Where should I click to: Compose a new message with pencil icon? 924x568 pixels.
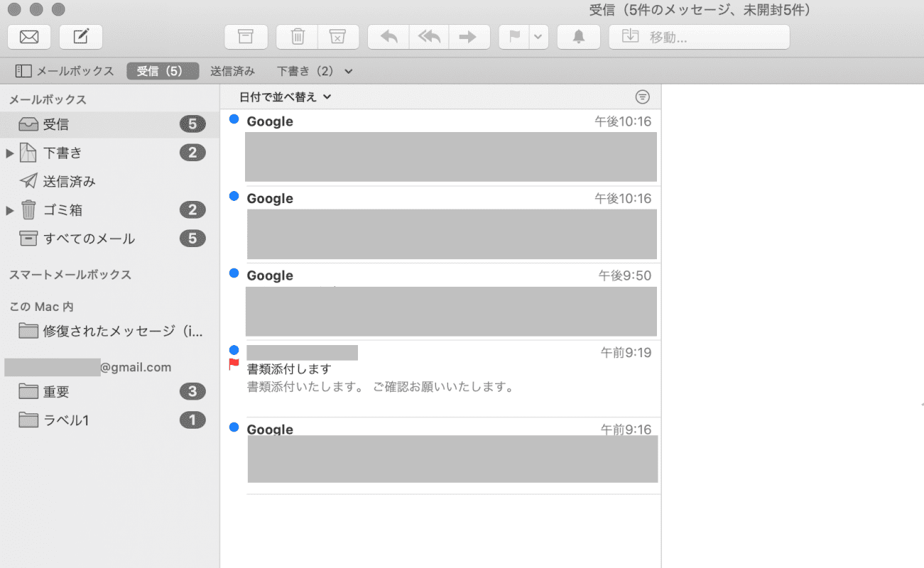coord(81,37)
